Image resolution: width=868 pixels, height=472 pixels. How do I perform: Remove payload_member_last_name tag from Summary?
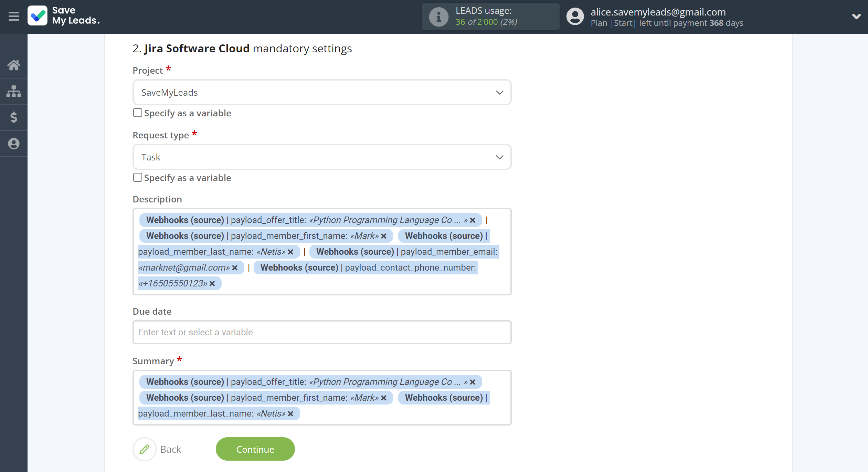pos(290,414)
